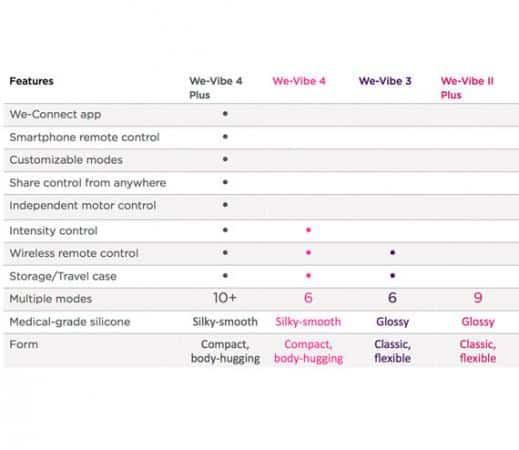This screenshot has width=519, height=450.
Task: Click the We-Vibe 3 column header
Action: (385, 81)
